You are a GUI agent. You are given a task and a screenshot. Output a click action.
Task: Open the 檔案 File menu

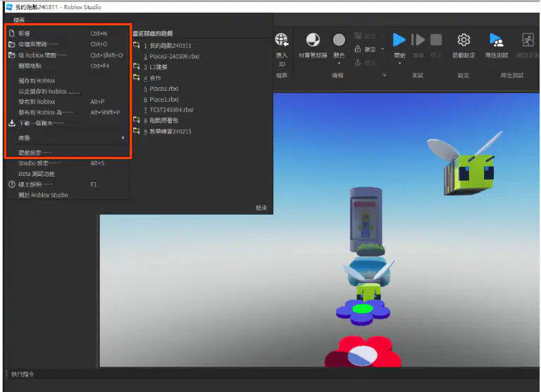pos(19,20)
